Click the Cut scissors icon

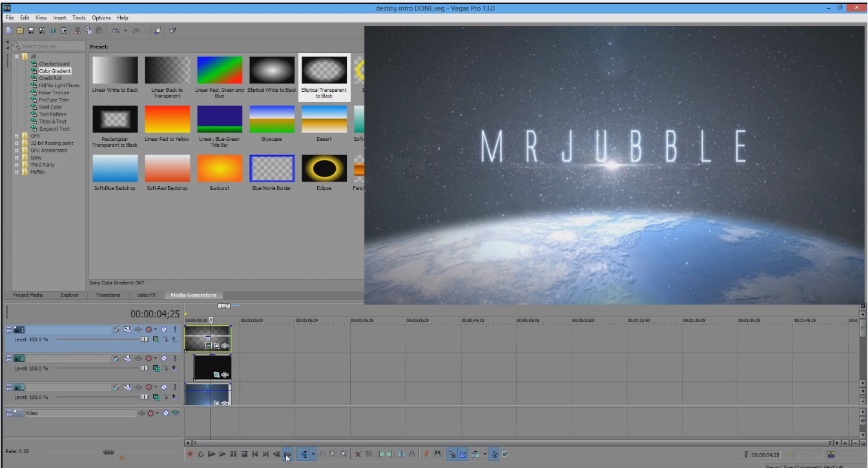[x=77, y=30]
